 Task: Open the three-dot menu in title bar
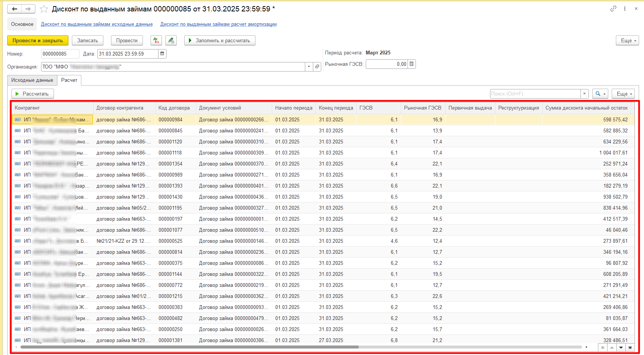(625, 8)
